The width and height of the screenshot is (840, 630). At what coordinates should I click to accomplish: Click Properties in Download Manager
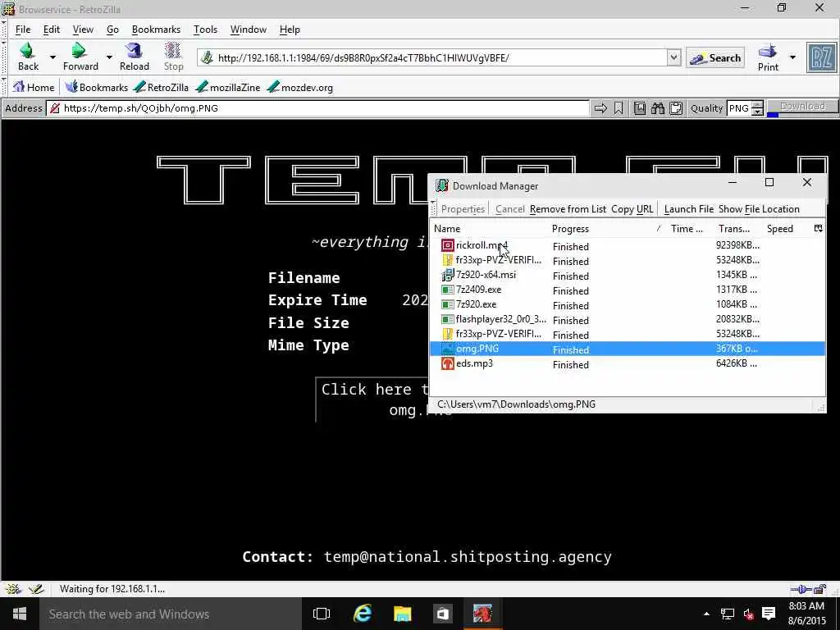coord(463,209)
